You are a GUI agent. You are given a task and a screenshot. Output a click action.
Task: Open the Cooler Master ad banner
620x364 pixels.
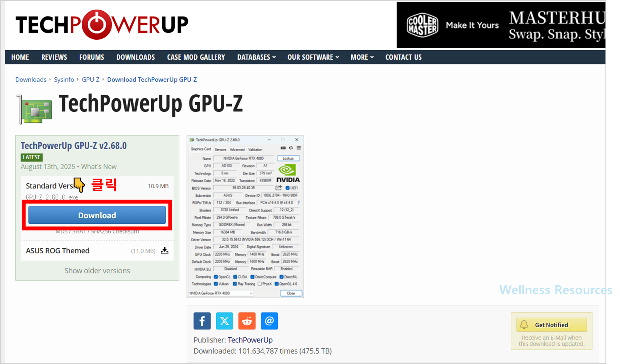[x=501, y=25]
